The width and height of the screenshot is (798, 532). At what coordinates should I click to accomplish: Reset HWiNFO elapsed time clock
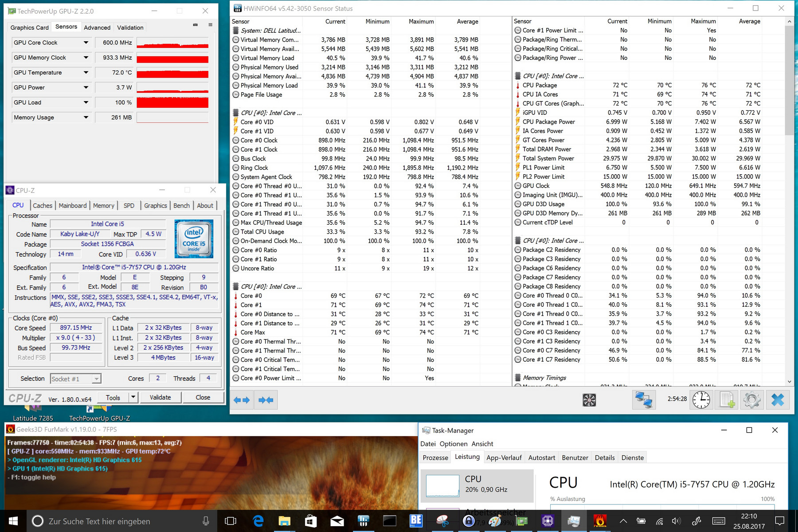coord(701,400)
